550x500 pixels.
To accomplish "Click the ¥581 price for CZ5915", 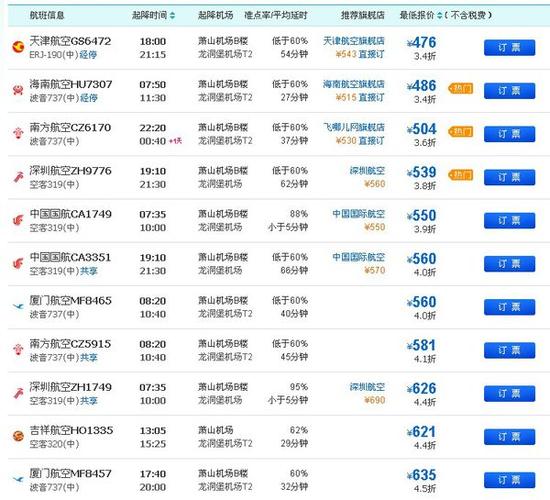I will 421,345.
